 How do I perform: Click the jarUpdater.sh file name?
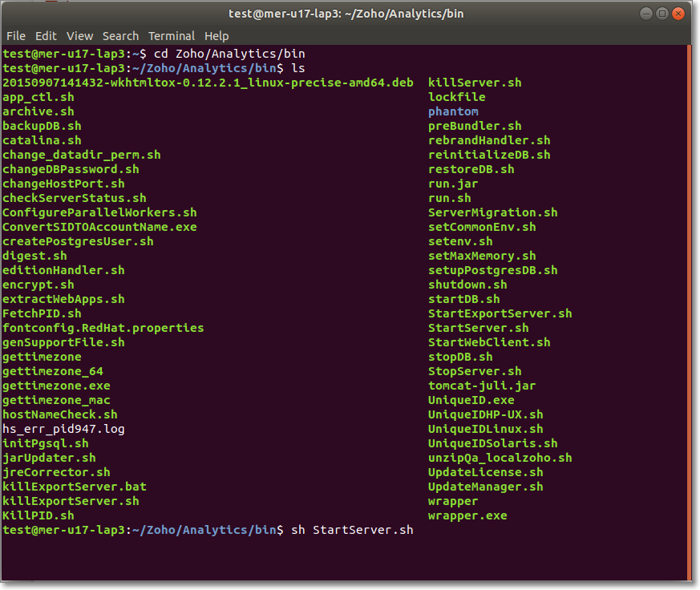tap(49, 458)
